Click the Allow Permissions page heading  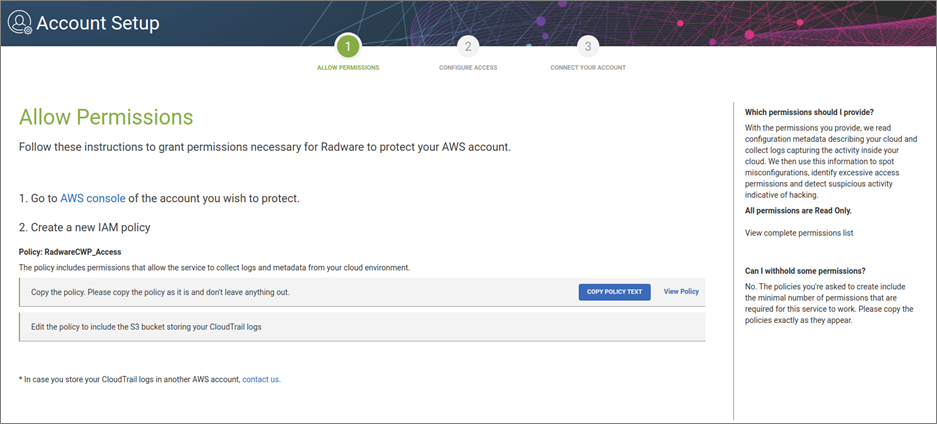tap(106, 117)
